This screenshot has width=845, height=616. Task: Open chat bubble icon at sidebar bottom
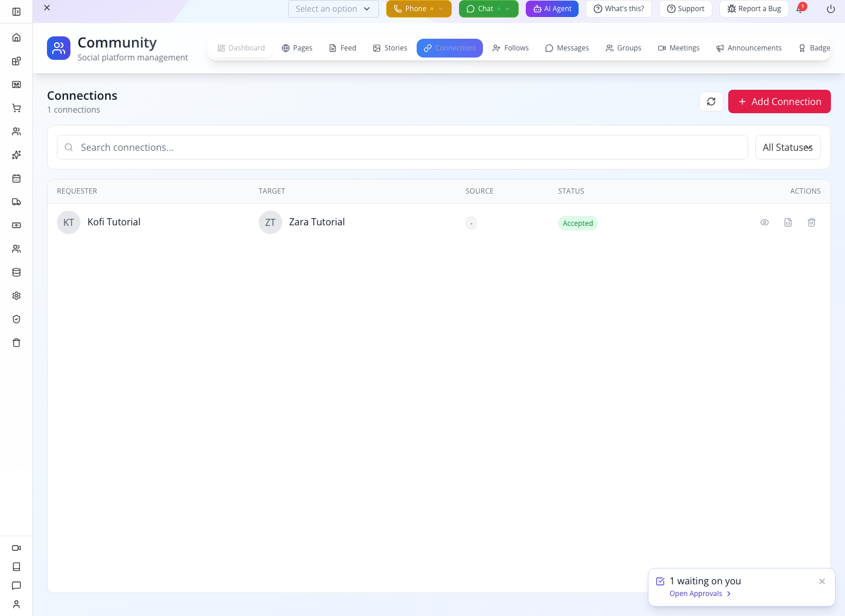16,585
